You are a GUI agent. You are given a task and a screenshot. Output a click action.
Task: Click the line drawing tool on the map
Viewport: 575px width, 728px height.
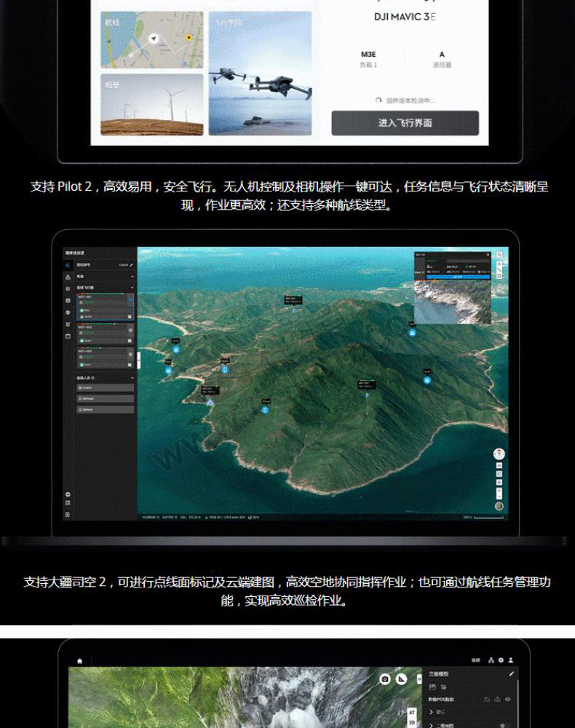click(499, 270)
